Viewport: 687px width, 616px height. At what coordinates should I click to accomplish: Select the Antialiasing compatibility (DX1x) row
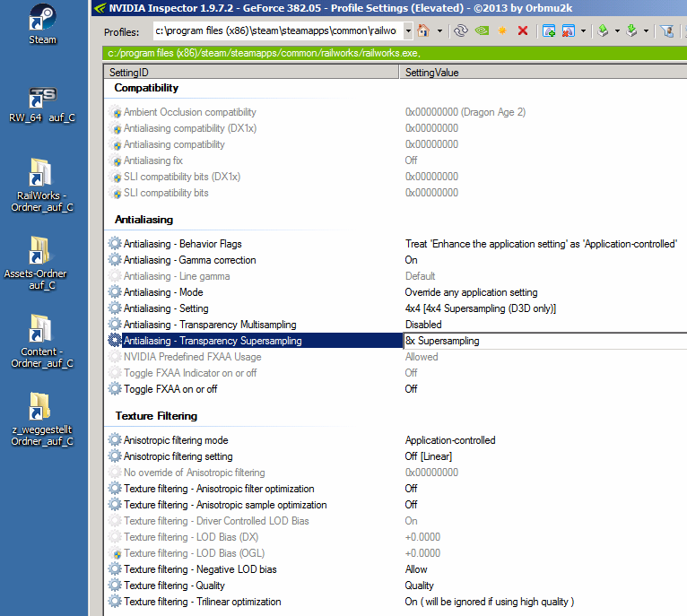(x=396, y=128)
